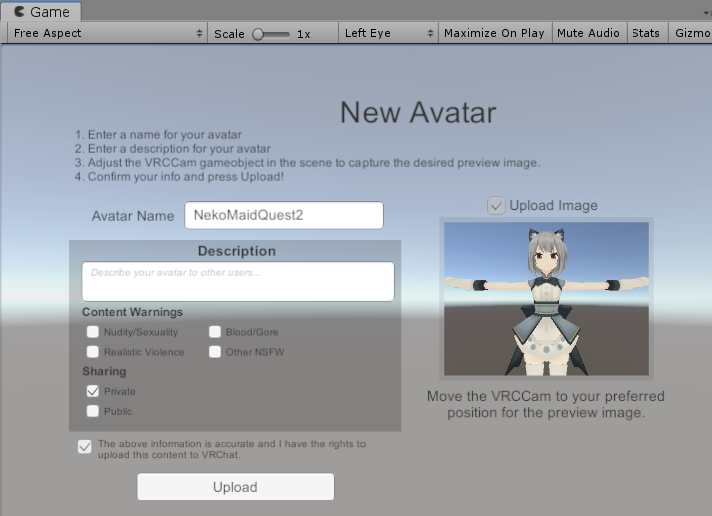
Task: Click the 'Content Warnings' label
Action: (133, 312)
